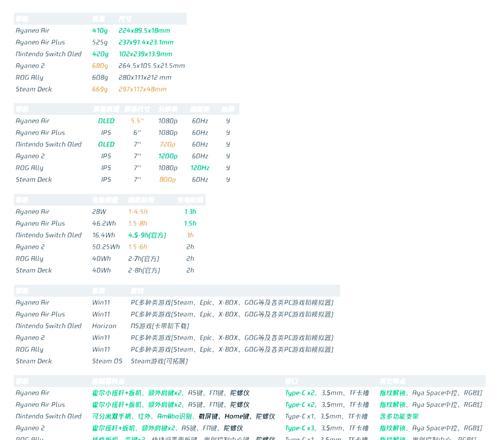
Task: Click the 40Wh cell in Steam Deck row
Action: click(x=101, y=270)
